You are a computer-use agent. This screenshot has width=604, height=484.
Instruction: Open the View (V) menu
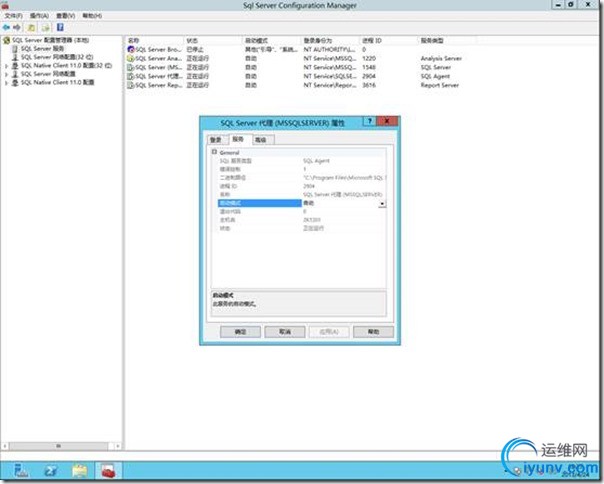tap(65, 16)
